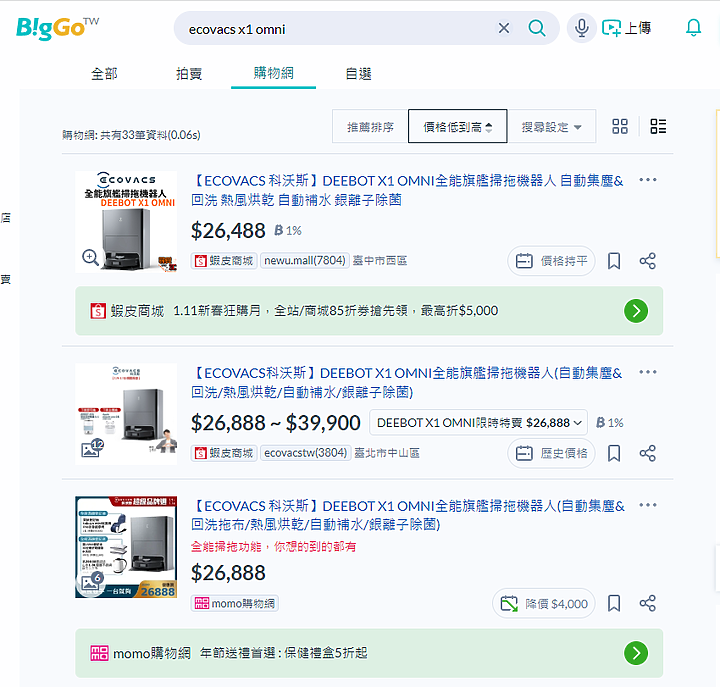This screenshot has height=687, width=720.
Task: Bookmark the newu.mall listing
Action: [x=614, y=261]
